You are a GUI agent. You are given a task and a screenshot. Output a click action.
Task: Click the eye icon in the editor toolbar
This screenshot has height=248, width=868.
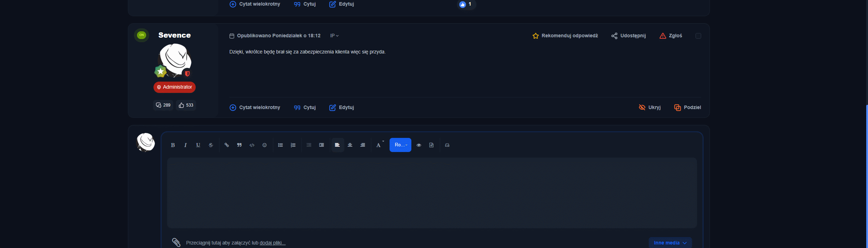coord(419,145)
